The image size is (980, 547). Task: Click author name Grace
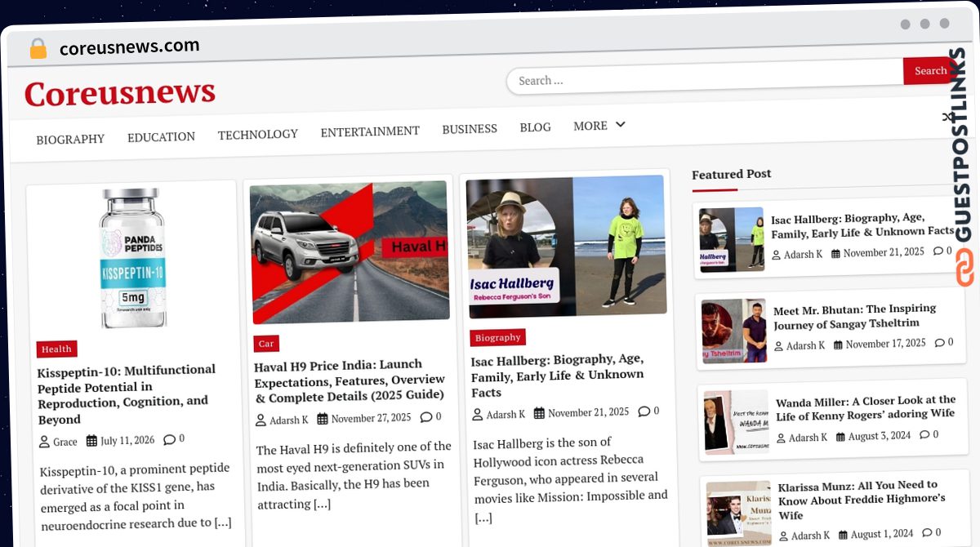65,442
